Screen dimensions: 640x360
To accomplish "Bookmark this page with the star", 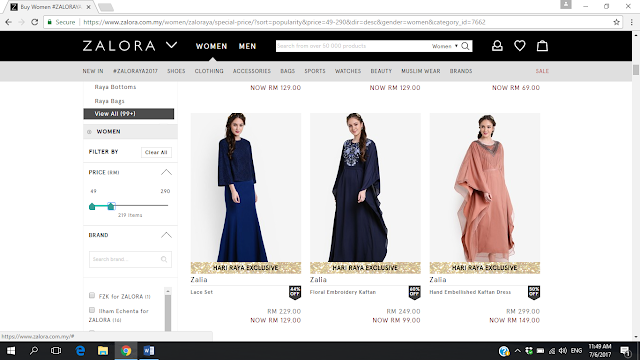I will 616,22.
